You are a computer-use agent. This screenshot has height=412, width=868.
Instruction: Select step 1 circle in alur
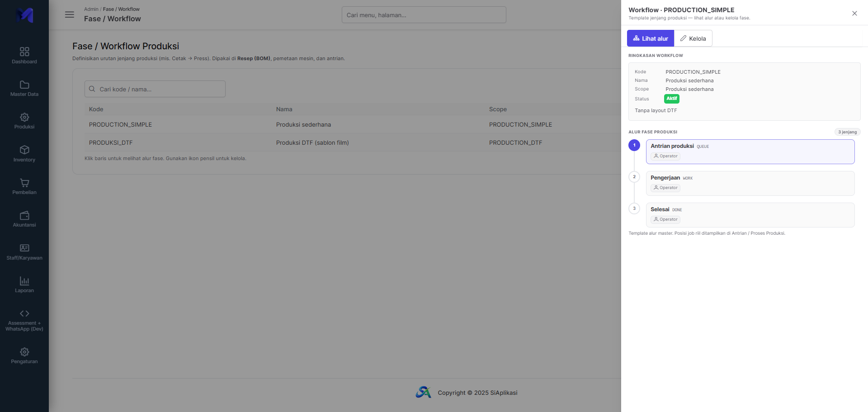pyautogui.click(x=634, y=145)
